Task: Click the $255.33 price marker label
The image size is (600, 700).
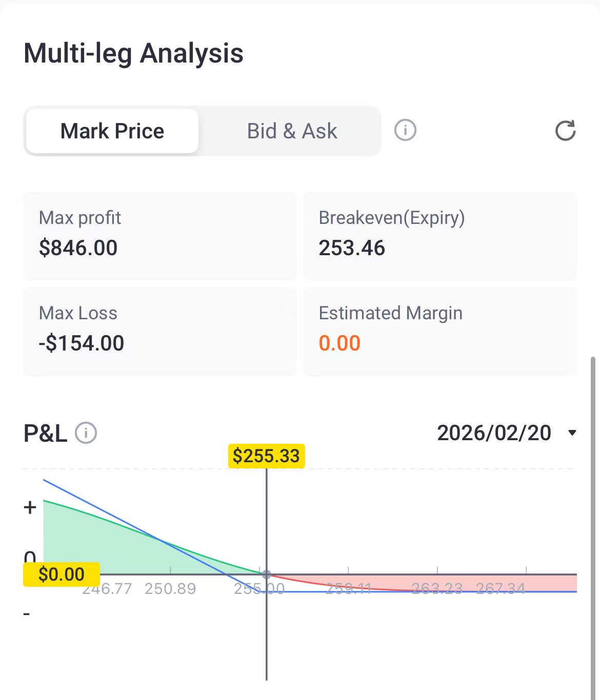Action: tap(266, 456)
